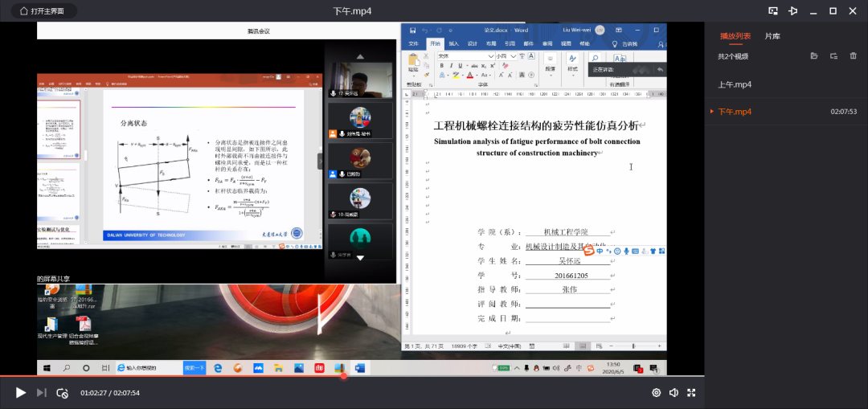Switch to the 片库 tab
Screen dimensions: 868x409
[x=773, y=36]
